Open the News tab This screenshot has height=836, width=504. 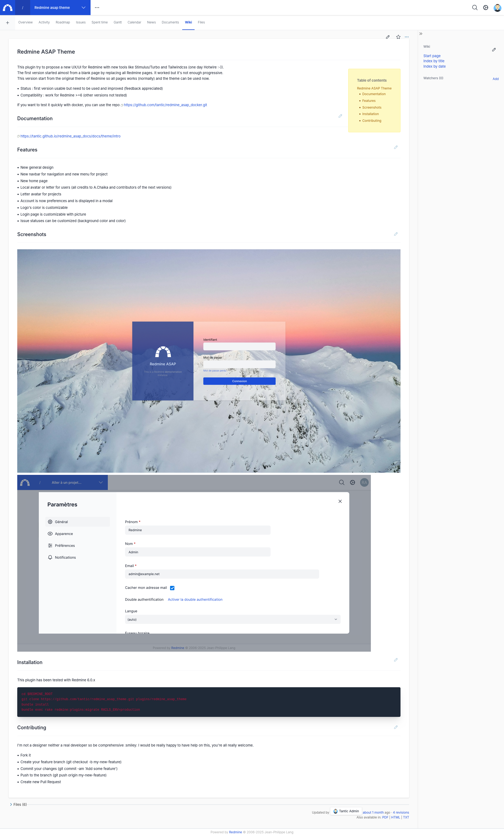pyautogui.click(x=151, y=22)
